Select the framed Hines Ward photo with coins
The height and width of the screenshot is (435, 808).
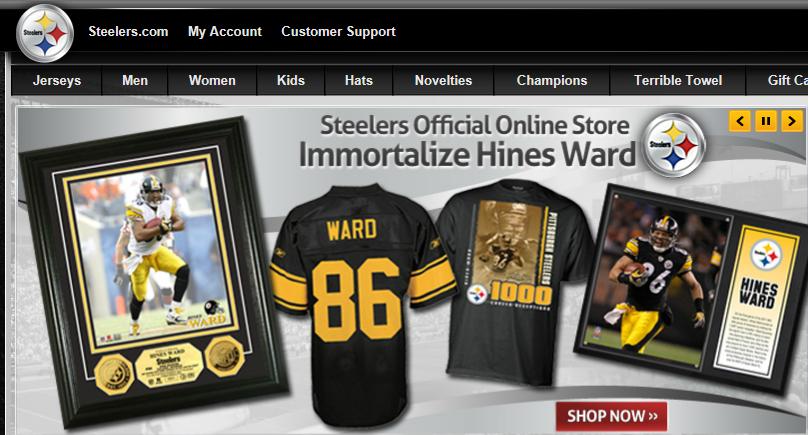(153, 273)
